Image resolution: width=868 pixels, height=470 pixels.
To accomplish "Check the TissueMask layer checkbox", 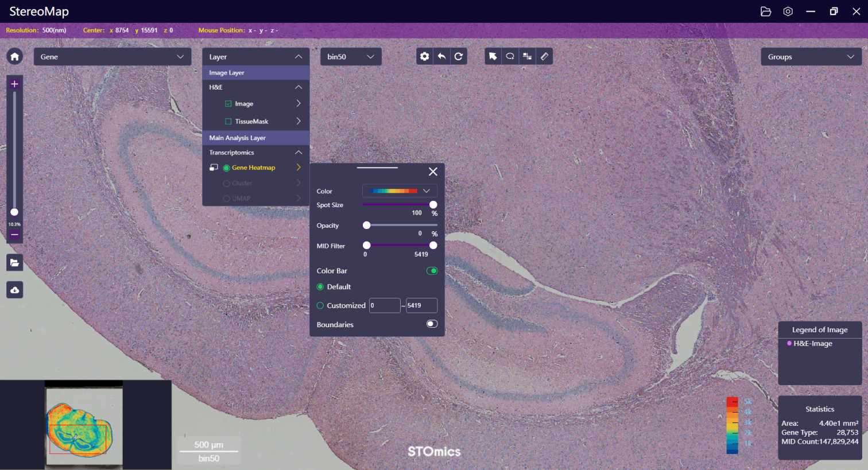I will [228, 122].
